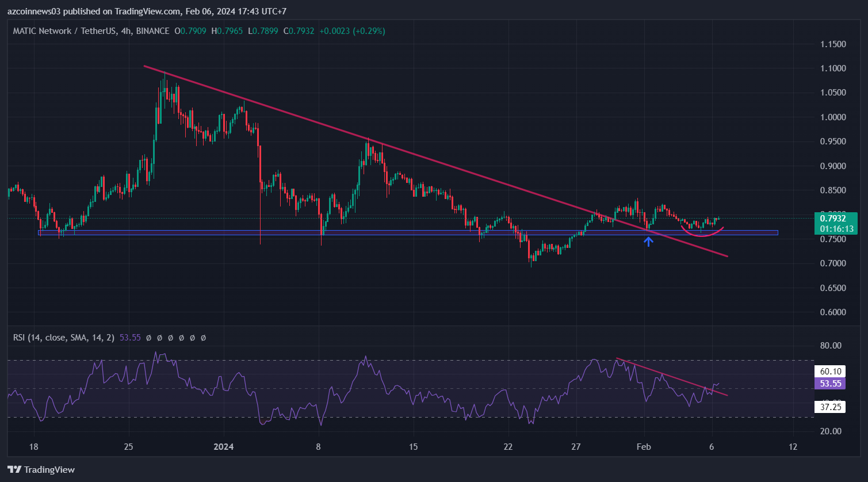Click the '22' date on time axis
Viewport: 868px width, 482px height.
(x=508, y=447)
